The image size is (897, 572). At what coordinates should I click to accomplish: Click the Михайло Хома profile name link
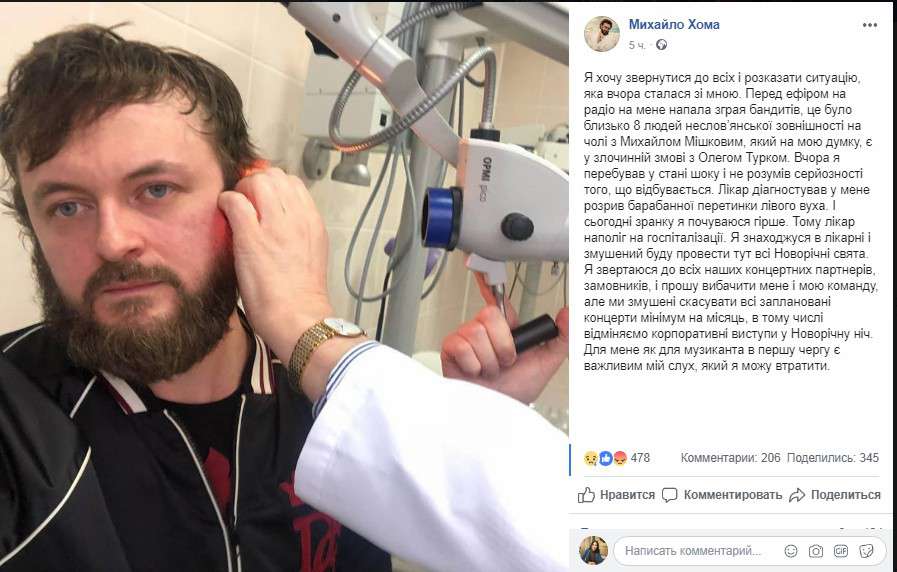[674, 25]
